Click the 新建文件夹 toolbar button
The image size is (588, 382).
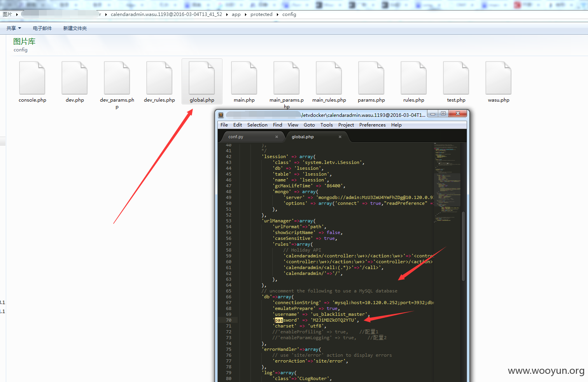[x=75, y=28]
